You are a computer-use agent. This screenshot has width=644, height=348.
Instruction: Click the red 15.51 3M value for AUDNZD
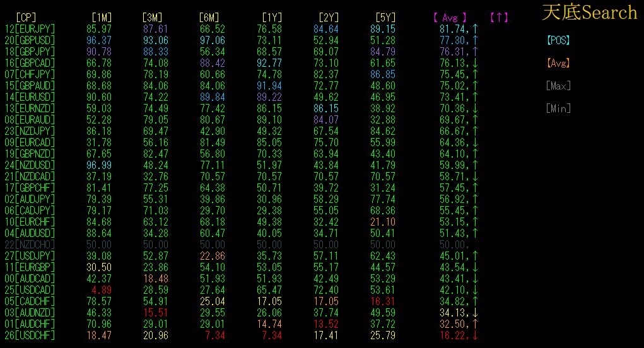(x=156, y=313)
